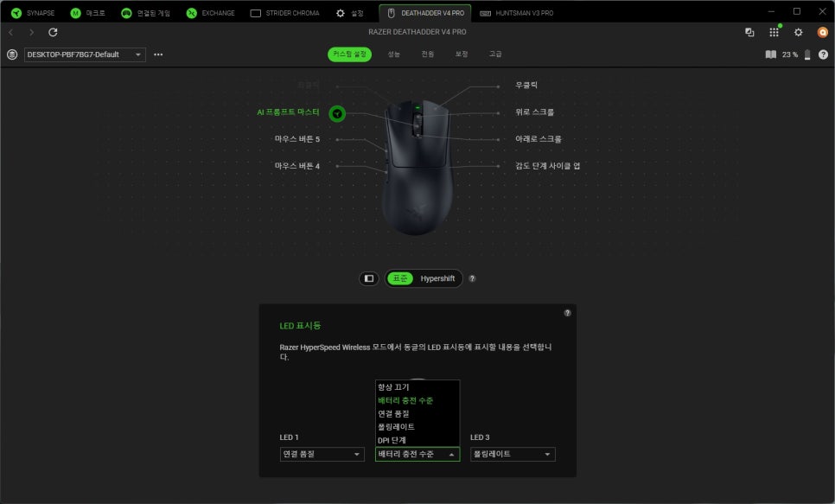Click the LED 표시등 heading
The height and width of the screenshot is (504, 835).
(300, 326)
